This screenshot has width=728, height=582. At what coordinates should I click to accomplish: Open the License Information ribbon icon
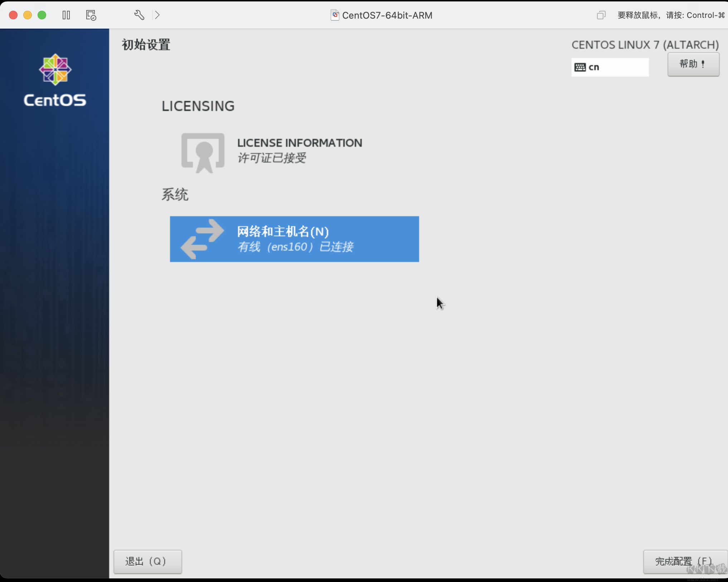(203, 153)
